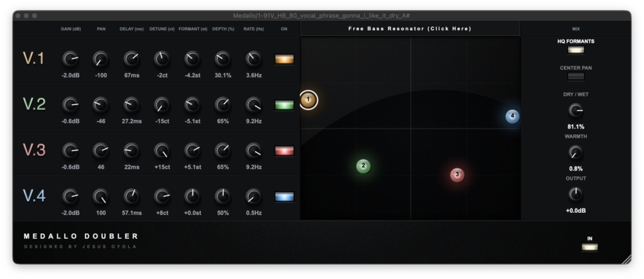The height and width of the screenshot is (279, 644).
Task: Click the V.3 detune value +15ct
Action: pos(162,167)
